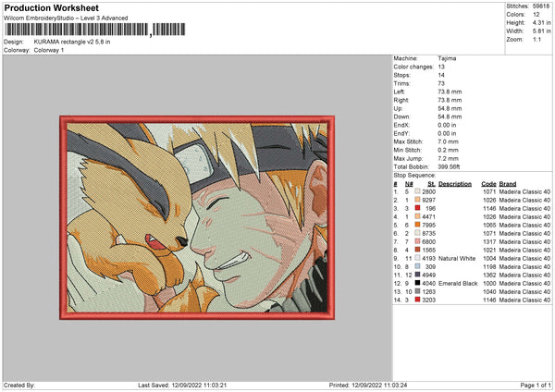Pick the swatch beside 8735 stitches
This screenshot has height=392, width=555.
click(418, 233)
